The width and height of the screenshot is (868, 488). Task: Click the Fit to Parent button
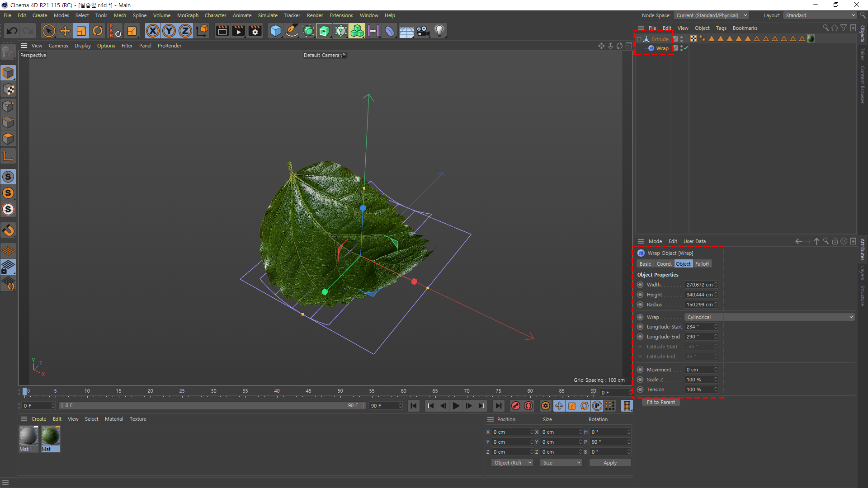point(660,402)
